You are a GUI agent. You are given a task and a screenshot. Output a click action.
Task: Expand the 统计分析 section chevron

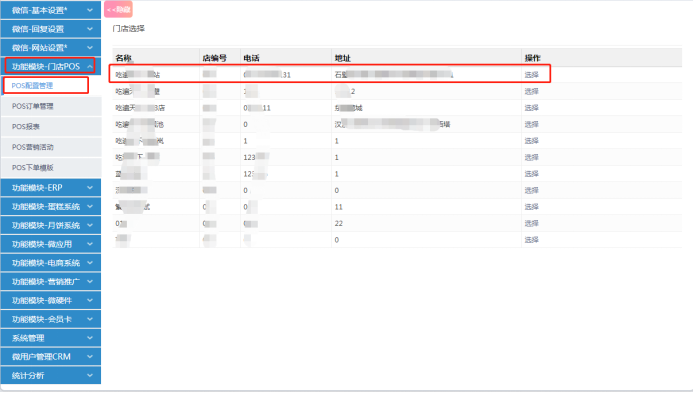(90, 375)
